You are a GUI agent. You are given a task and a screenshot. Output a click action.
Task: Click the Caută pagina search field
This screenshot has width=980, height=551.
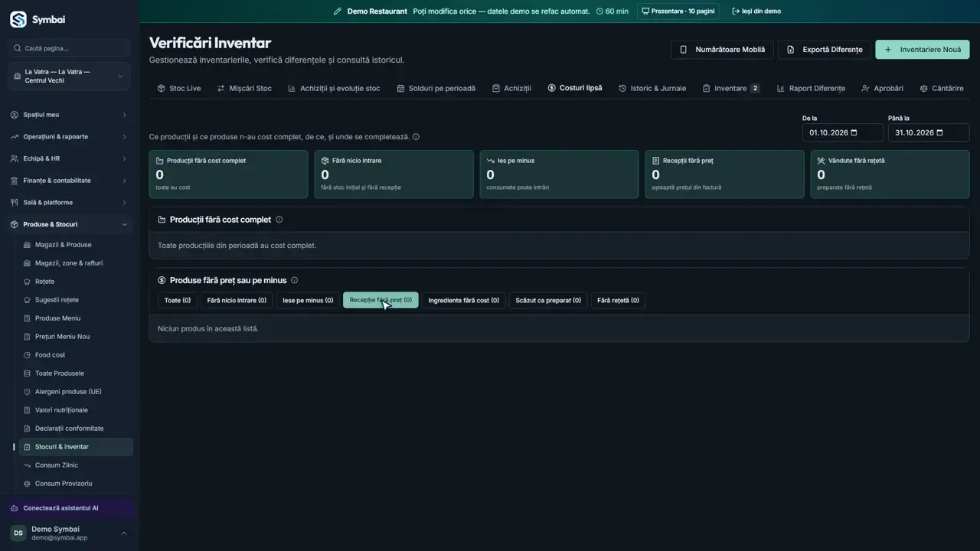tap(69, 48)
